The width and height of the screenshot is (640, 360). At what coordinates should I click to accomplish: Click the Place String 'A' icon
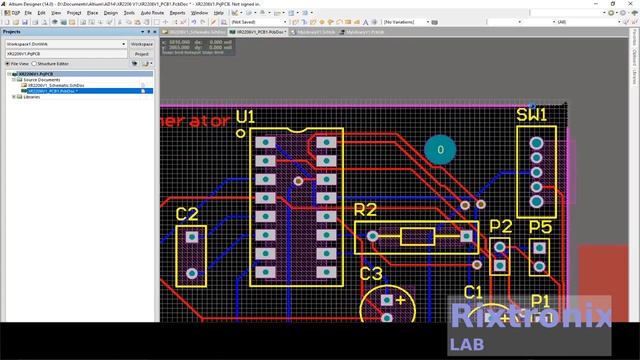(366, 22)
